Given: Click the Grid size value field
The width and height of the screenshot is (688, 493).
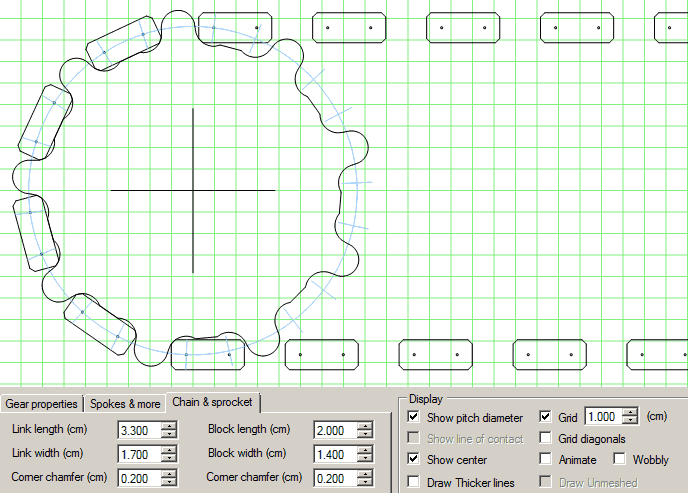Looking at the screenshot, I should point(603,417).
